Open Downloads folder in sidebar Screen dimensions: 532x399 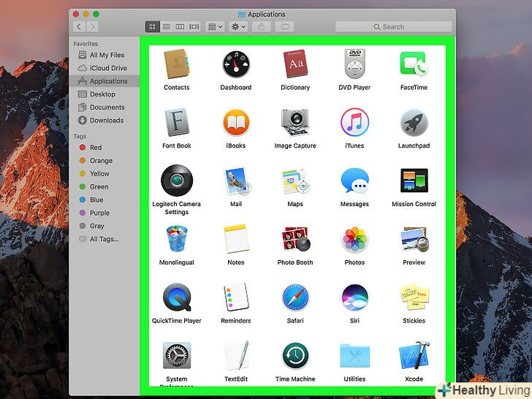click(104, 120)
